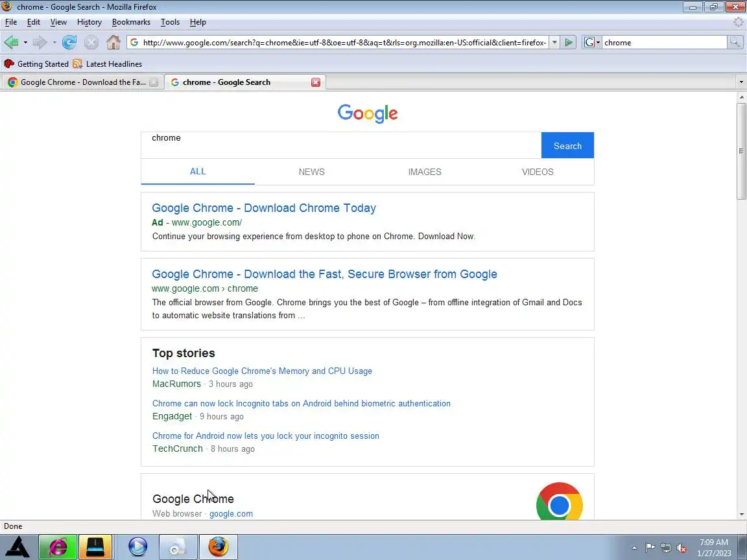Viewport: 747px width, 560px height.
Task: Open the History menu
Action: pyautogui.click(x=89, y=22)
